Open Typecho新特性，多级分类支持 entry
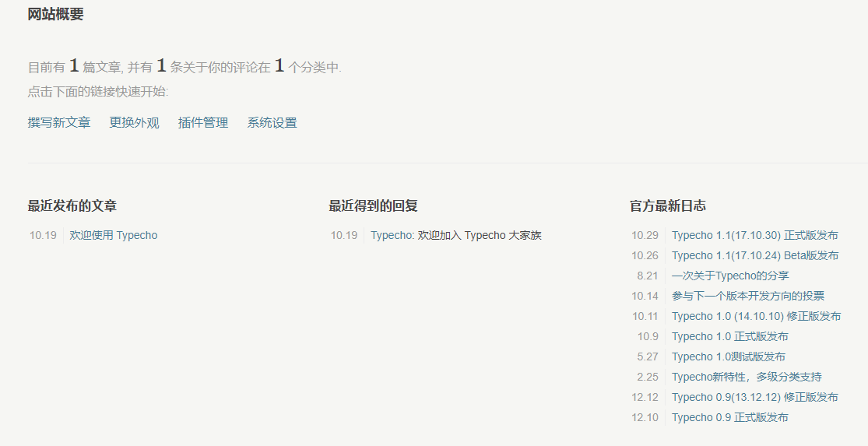The height and width of the screenshot is (446, 868). pos(747,378)
